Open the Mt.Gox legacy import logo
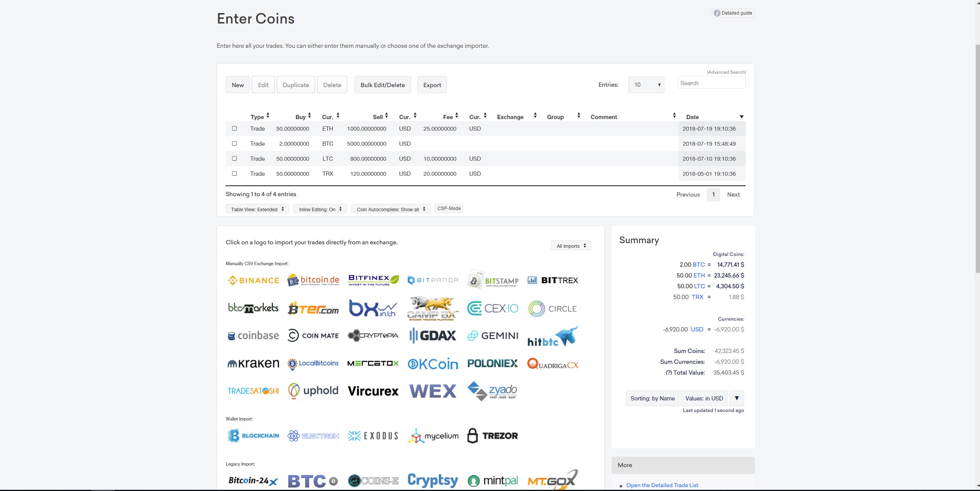The height and width of the screenshot is (491, 980). [x=553, y=480]
